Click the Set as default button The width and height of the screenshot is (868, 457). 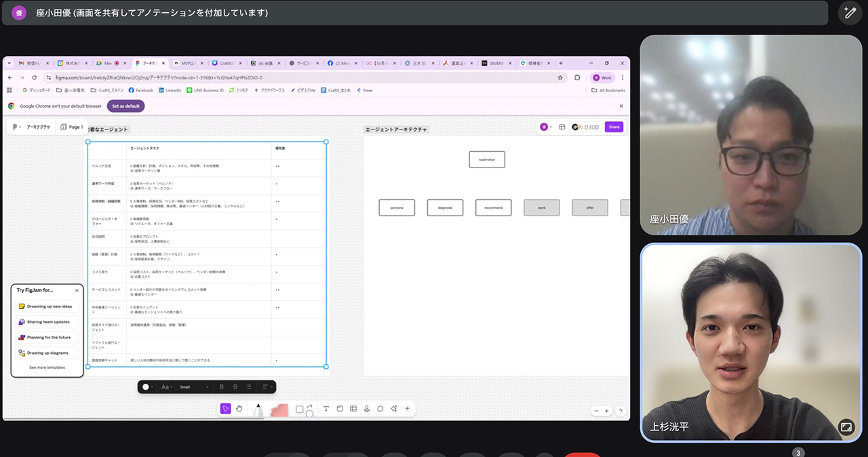125,106
